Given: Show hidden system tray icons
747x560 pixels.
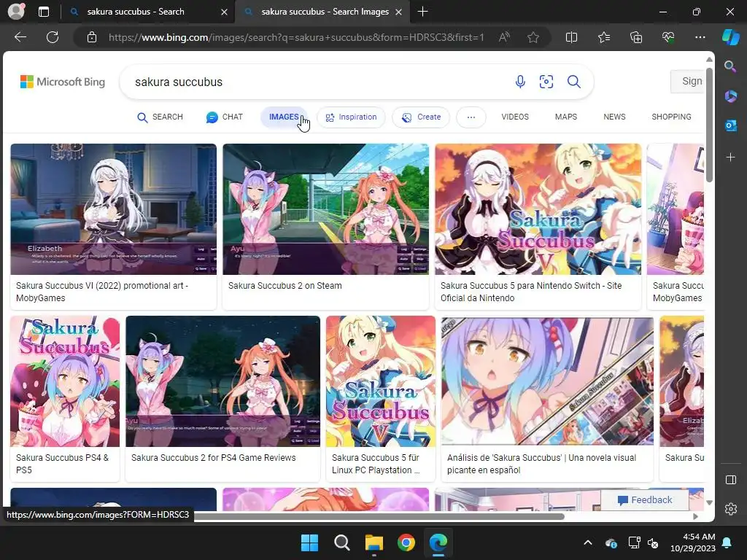Looking at the screenshot, I should point(588,542).
